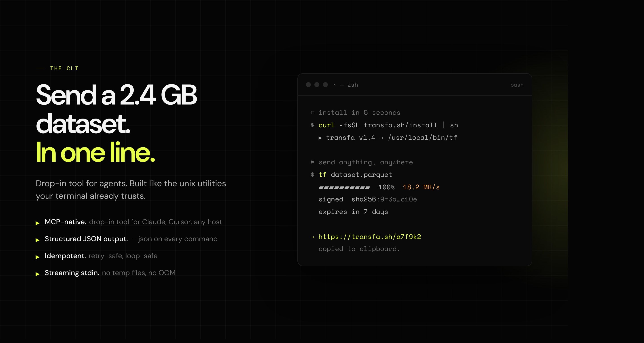The width and height of the screenshot is (644, 343).
Task: Click the "100%" progress value
Action: (x=386, y=187)
